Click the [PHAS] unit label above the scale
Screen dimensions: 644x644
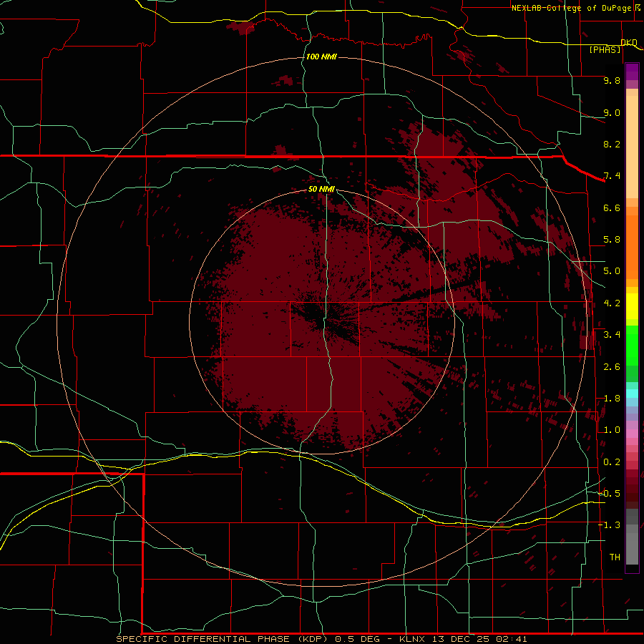pyautogui.click(x=605, y=49)
